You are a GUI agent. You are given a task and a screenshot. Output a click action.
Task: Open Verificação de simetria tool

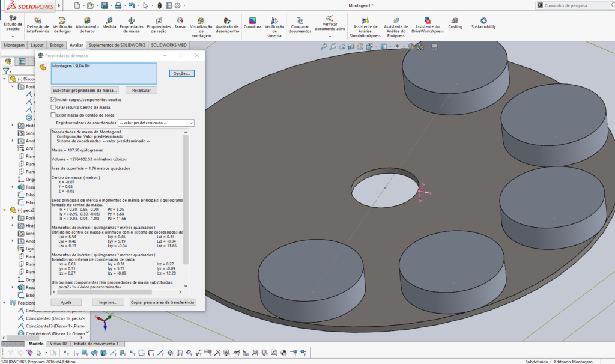(x=274, y=27)
